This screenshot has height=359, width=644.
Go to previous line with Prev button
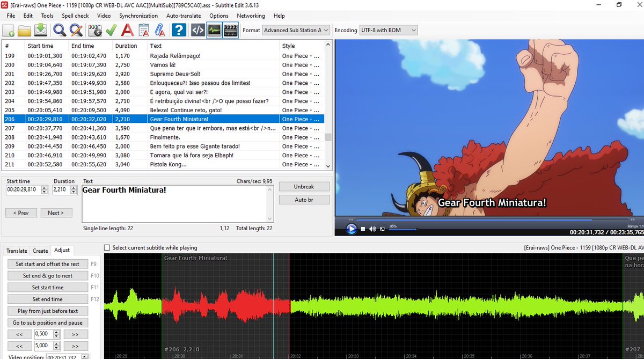(20, 213)
